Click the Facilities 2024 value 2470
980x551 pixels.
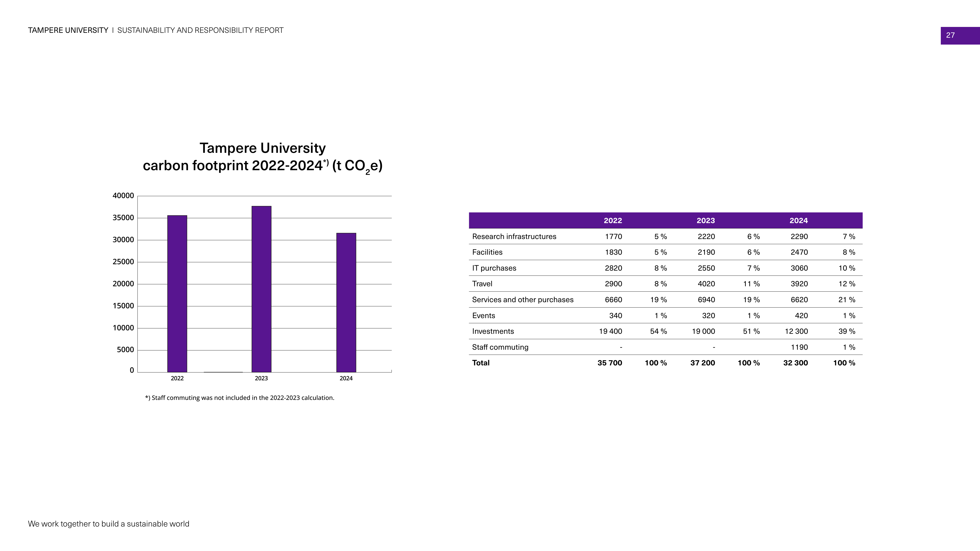799,252
